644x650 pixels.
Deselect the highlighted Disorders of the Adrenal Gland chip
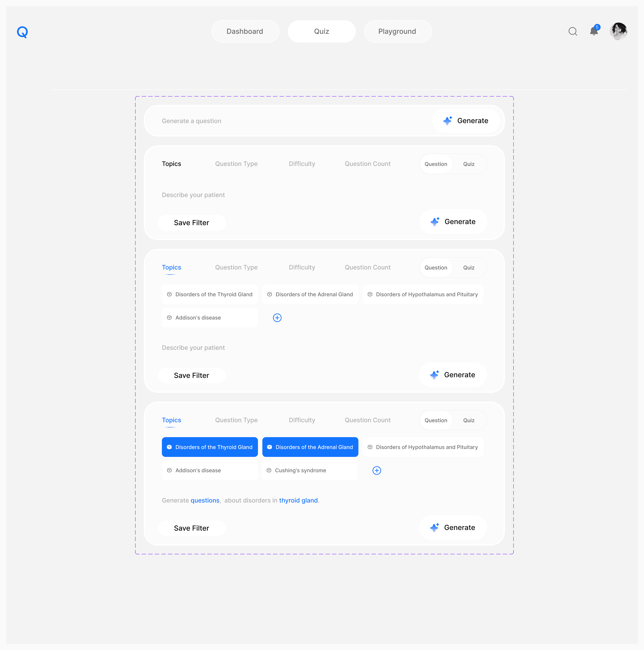click(310, 447)
